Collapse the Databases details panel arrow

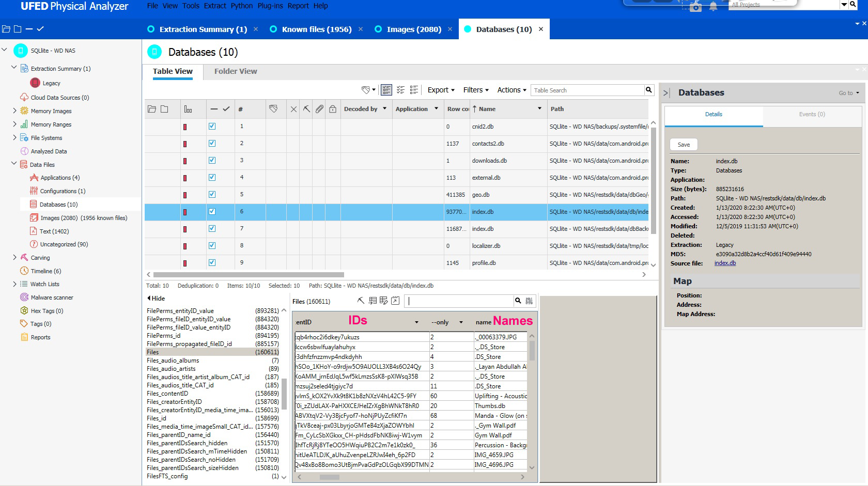667,93
